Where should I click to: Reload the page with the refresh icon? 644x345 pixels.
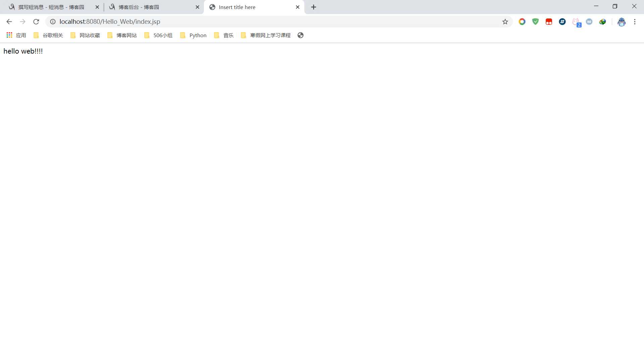coord(36,22)
